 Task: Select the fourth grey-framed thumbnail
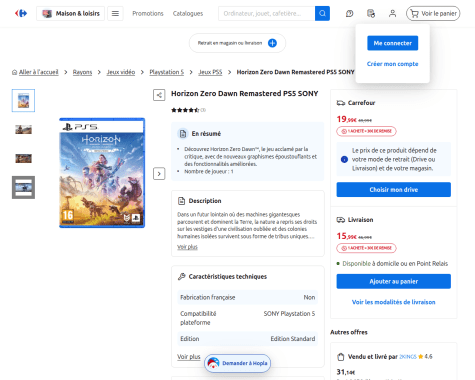click(23, 187)
